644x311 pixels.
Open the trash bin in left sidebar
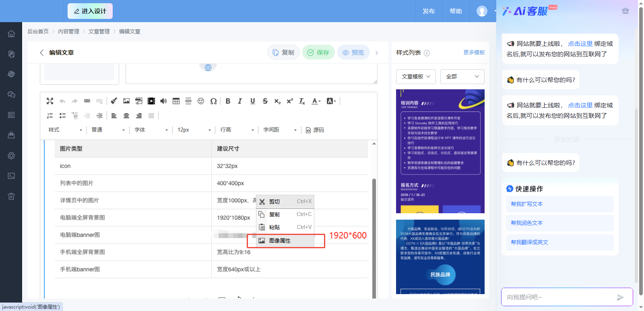pos(11,196)
